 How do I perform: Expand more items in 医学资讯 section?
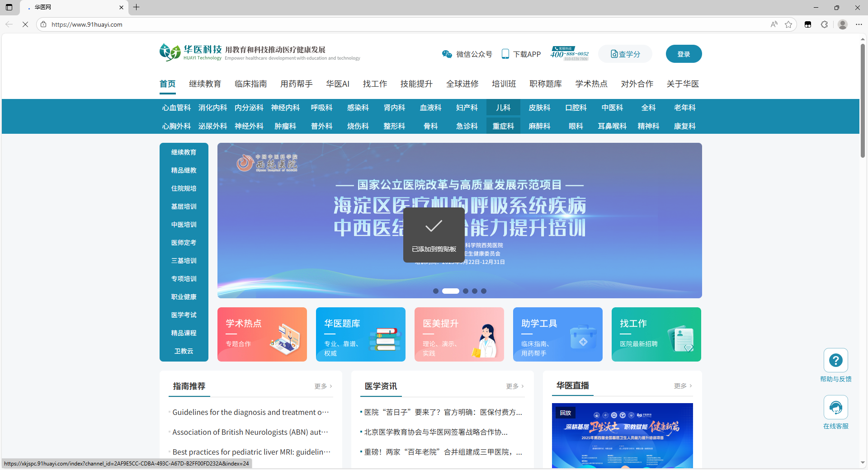pos(515,386)
